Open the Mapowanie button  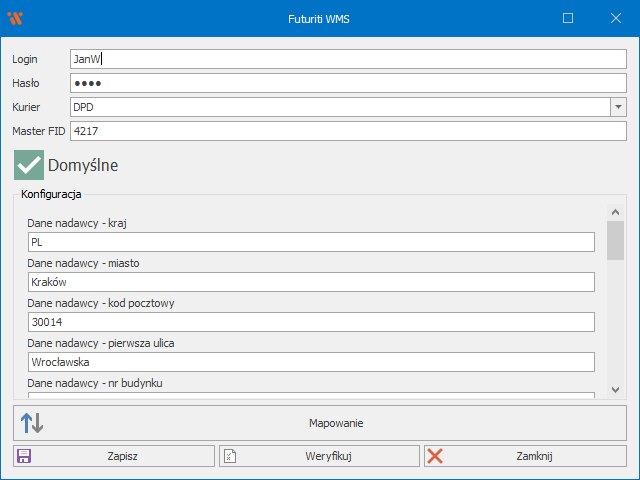[335, 423]
